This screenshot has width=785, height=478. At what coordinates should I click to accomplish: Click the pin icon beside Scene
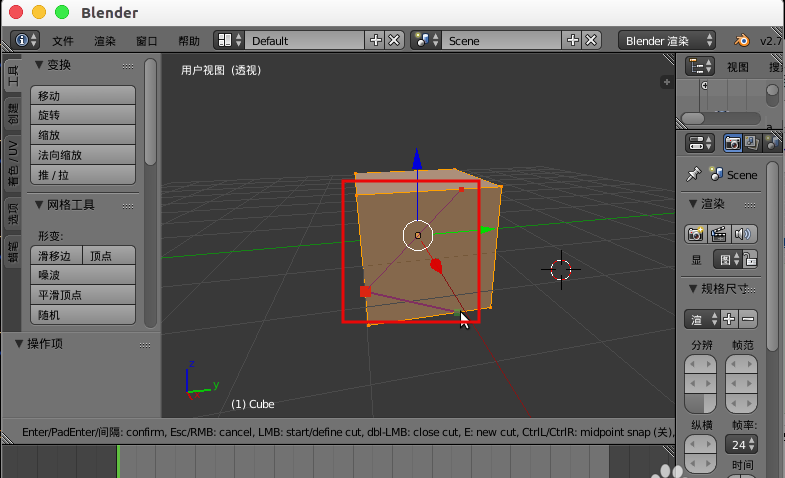click(694, 174)
